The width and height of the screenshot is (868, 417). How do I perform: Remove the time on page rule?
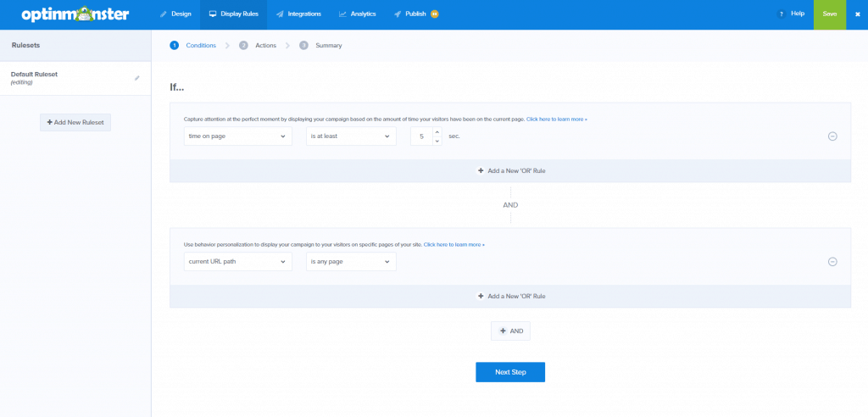tap(832, 136)
